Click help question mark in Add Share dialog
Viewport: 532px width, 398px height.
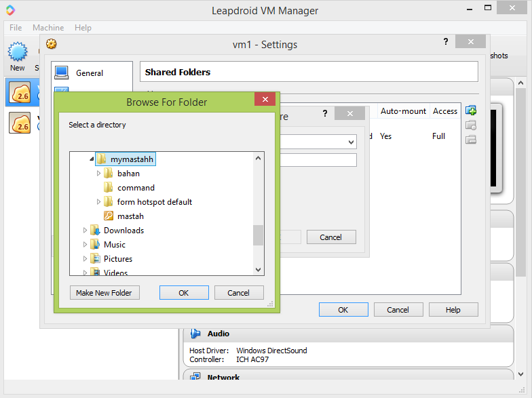[325, 113]
